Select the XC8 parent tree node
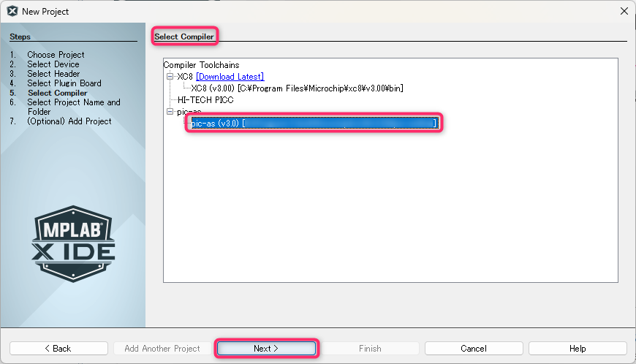This screenshot has height=364, width=636. [x=185, y=77]
